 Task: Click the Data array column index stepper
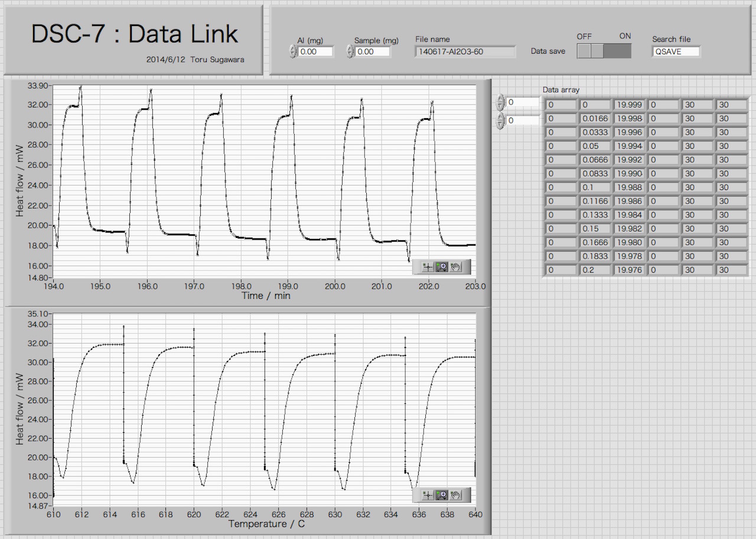coord(500,121)
